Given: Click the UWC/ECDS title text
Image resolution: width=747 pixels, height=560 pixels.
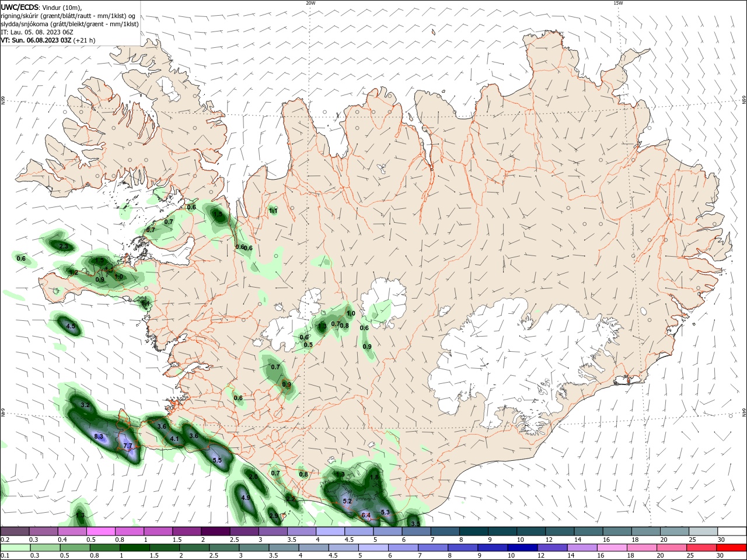Looking at the screenshot, I should click(20, 7).
